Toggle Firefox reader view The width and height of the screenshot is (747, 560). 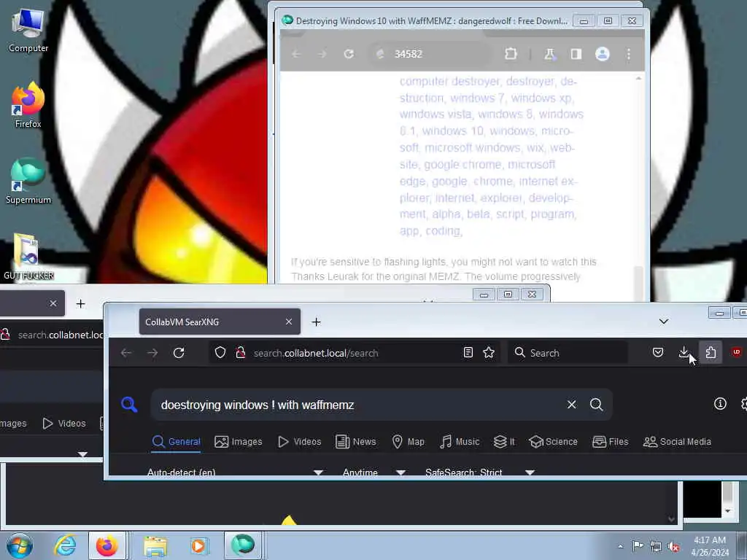468,352
